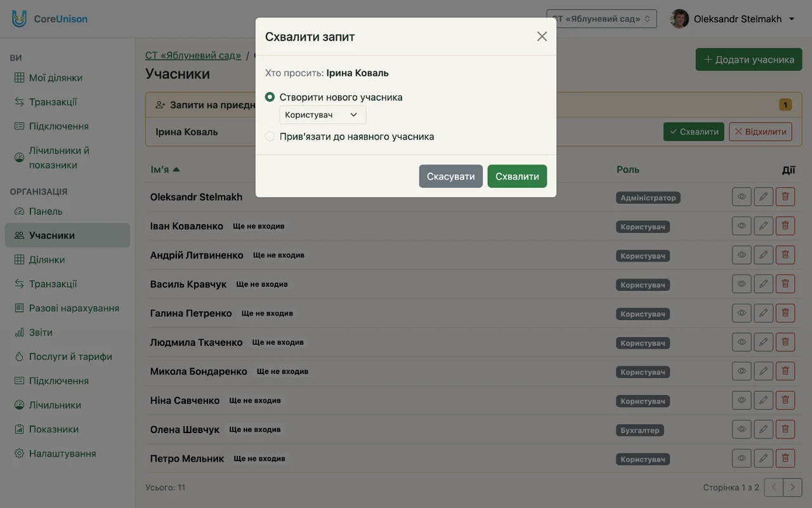
Task: Open breadcrumb link СТ «Яблуневий сад»
Action: point(193,55)
